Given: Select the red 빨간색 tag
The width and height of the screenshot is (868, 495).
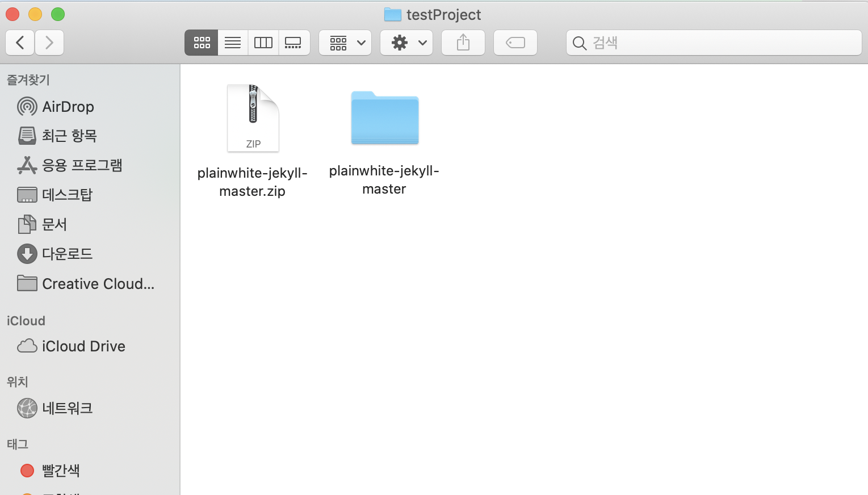Looking at the screenshot, I should [60, 471].
